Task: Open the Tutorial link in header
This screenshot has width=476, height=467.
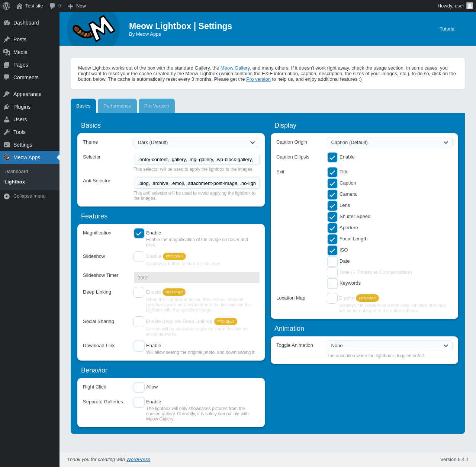Action: pos(447,29)
